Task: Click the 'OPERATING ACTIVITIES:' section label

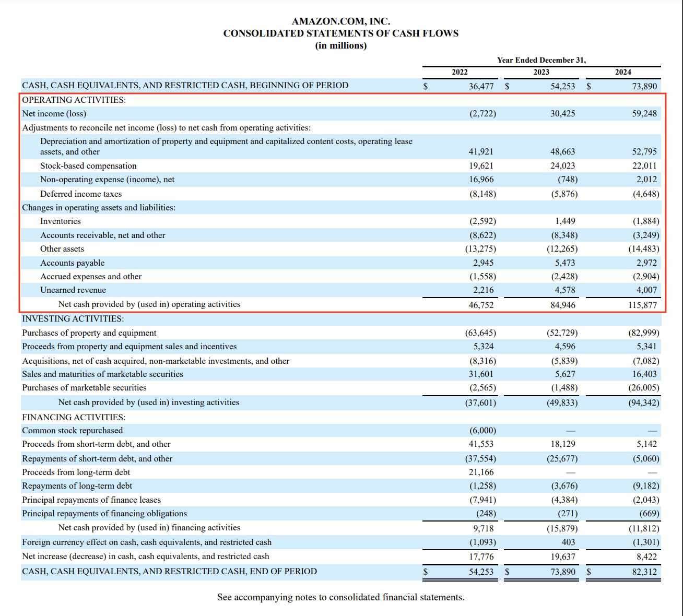Action: 74,100
